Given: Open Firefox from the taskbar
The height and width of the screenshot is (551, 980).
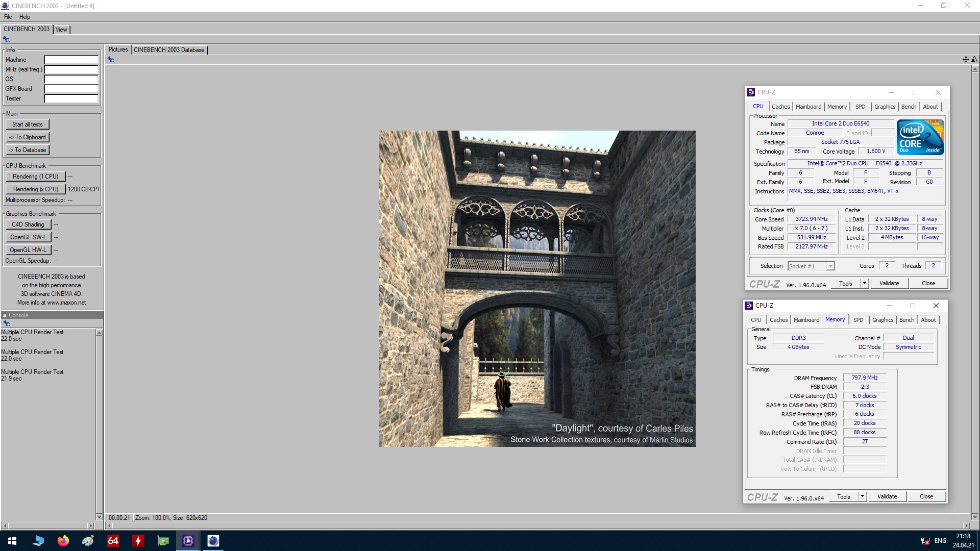Looking at the screenshot, I should 63,541.
